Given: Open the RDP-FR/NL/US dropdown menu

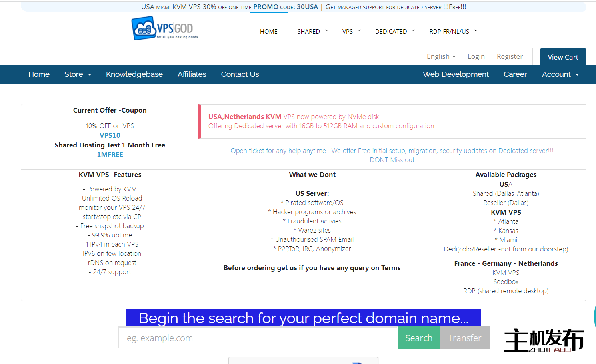Looking at the screenshot, I should (453, 31).
